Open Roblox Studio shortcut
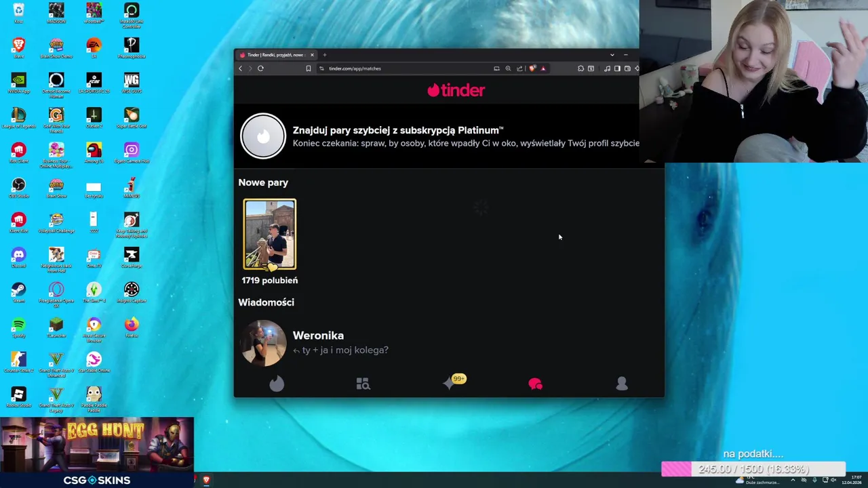 18,398
